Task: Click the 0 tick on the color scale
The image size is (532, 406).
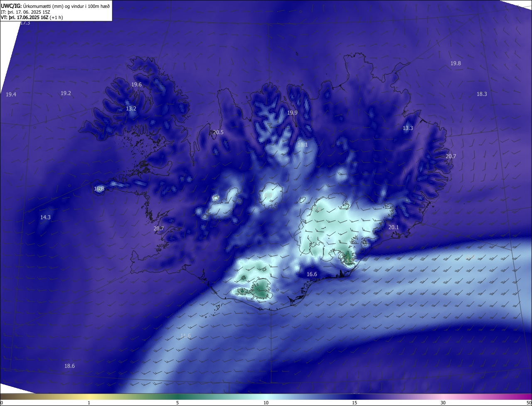Action: 2,403
